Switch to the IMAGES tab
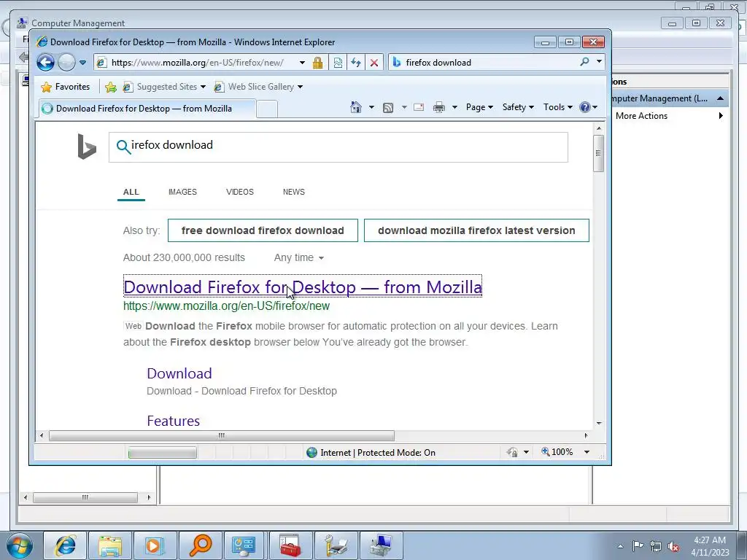The height and width of the screenshot is (560, 747). tap(182, 192)
